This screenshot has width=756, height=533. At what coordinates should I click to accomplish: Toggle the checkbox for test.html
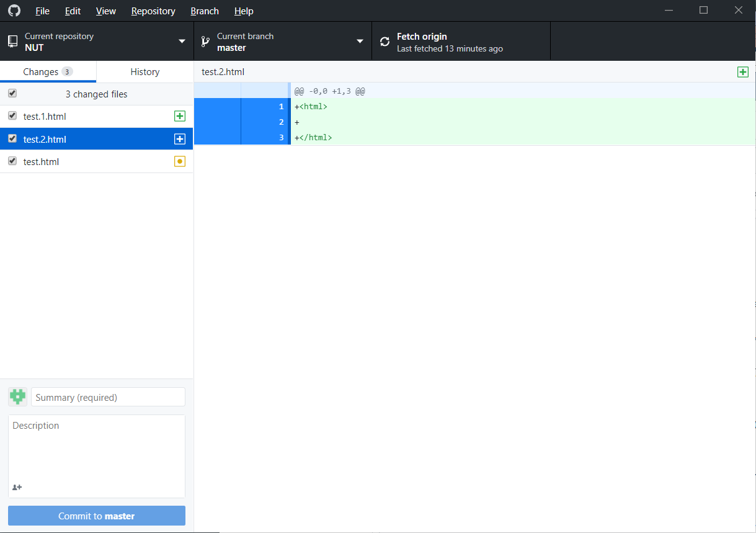pos(12,161)
